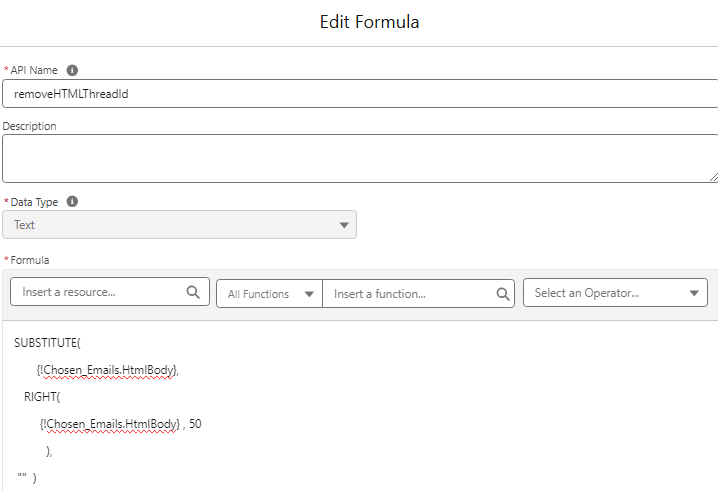Click into the empty Description text area

(x=360, y=158)
